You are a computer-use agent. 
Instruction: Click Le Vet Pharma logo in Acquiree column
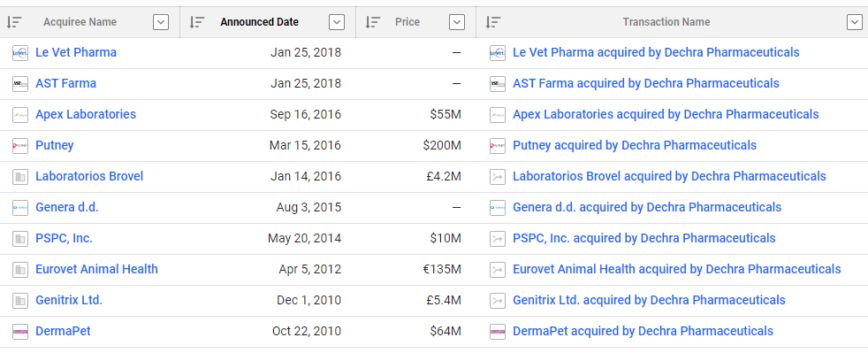(20, 53)
